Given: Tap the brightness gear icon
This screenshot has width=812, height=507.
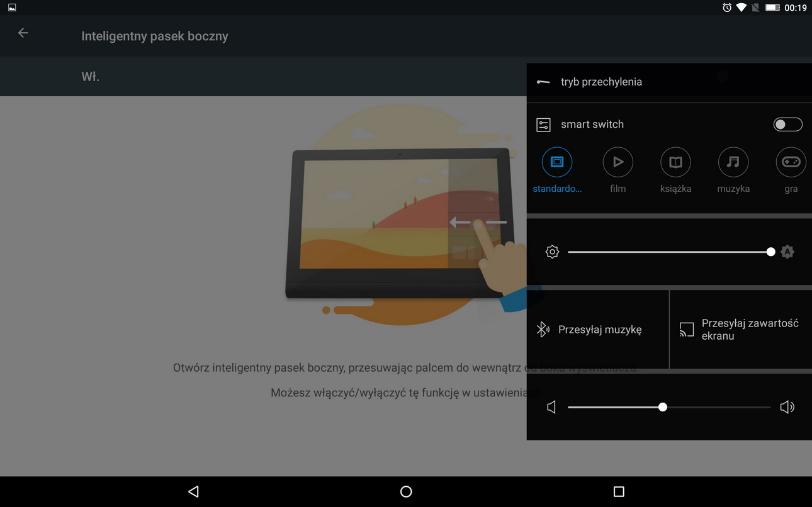Looking at the screenshot, I should coord(552,252).
